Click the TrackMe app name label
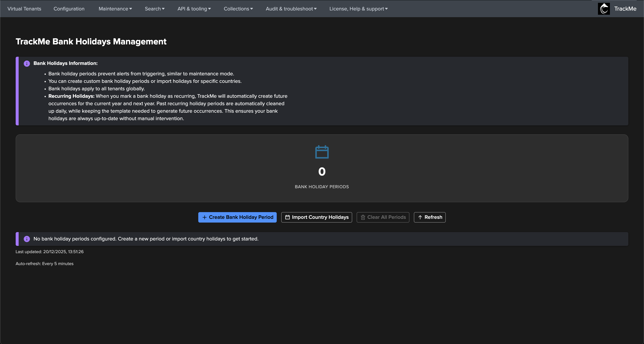This screenshot has width=644, height=344. (625, 9)
